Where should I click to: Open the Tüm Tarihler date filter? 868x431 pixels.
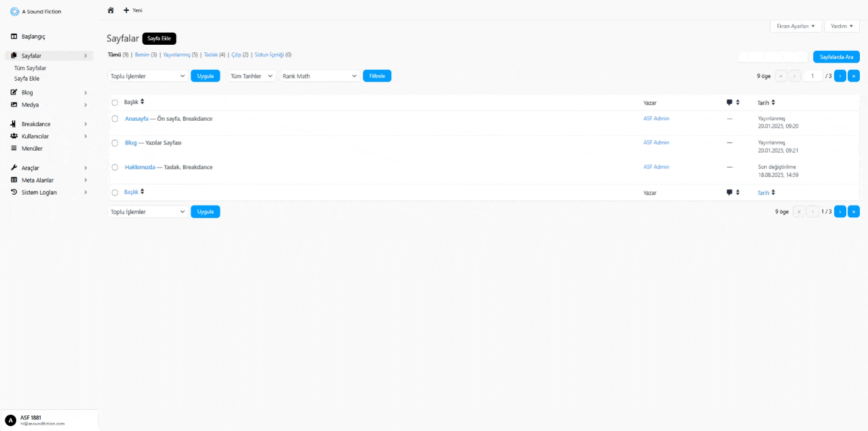click(252, 76)
